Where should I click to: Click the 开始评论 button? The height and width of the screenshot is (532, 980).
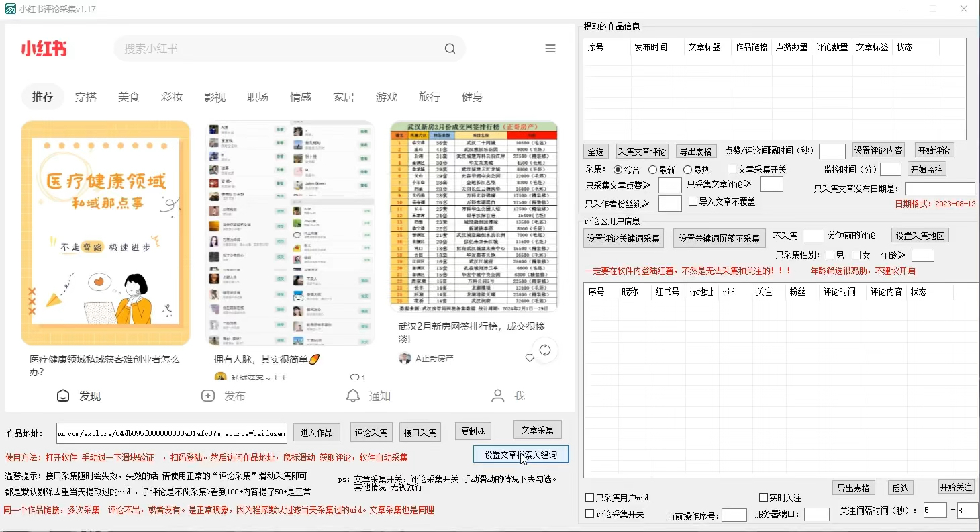coord(934,150)
